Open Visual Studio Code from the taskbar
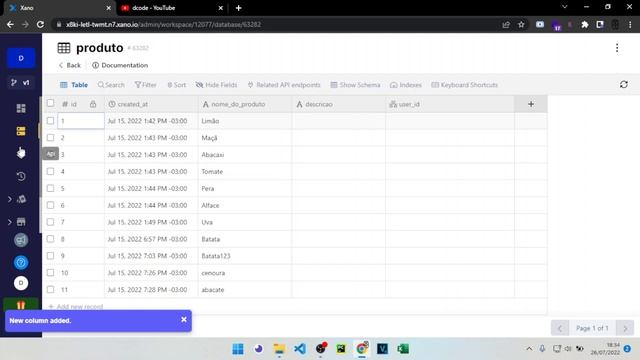 click(300, 349)
